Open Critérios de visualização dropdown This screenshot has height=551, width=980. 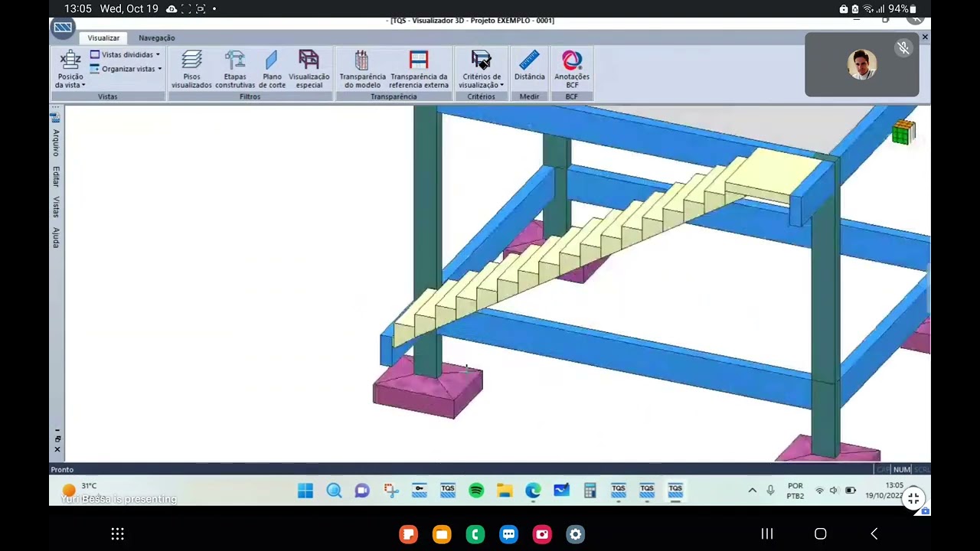[481, 70]
